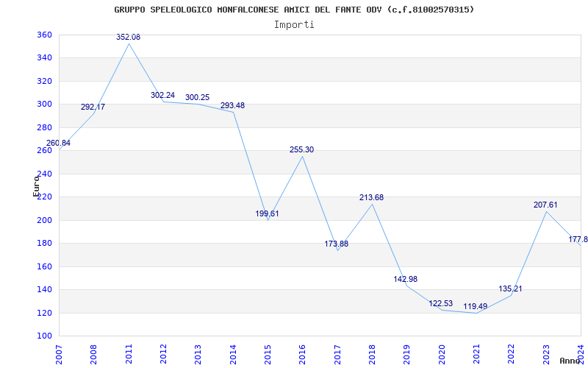This screenshot has height=368, width=588.
Task: Click the 2018 year label
Action: pyautogui.click(x=372, y=354)
